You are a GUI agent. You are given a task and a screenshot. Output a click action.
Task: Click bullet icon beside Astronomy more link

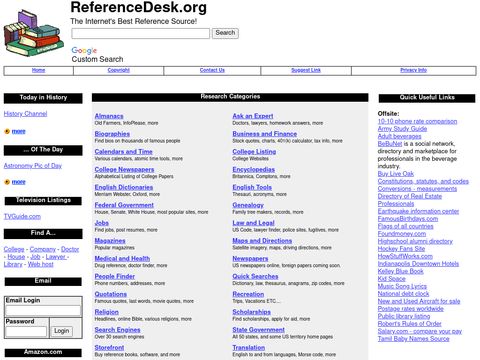point(7,182)
